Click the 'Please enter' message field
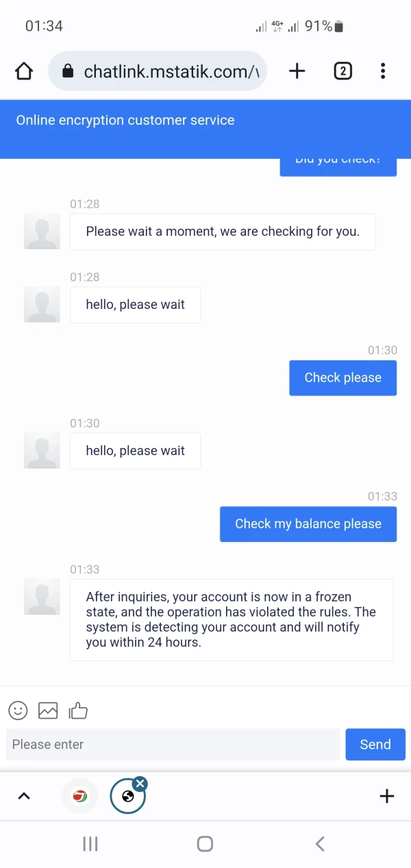411x868 pixels. [173, 745]
